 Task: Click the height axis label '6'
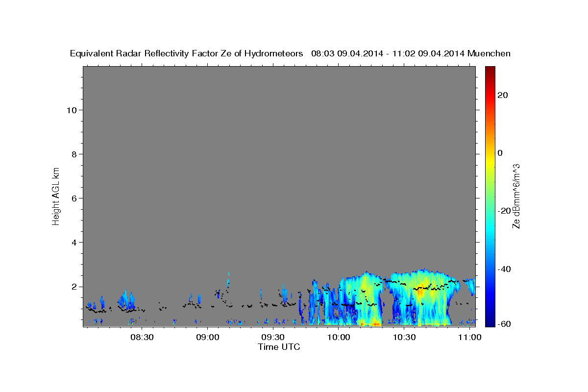(74, 198)
